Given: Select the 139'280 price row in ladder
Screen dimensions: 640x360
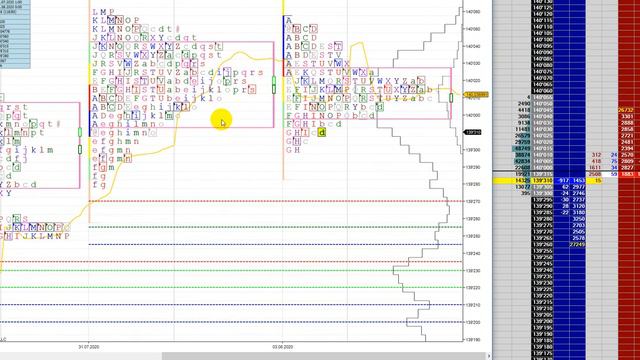Looking at the screenshot, I should (x=542, y=219).
